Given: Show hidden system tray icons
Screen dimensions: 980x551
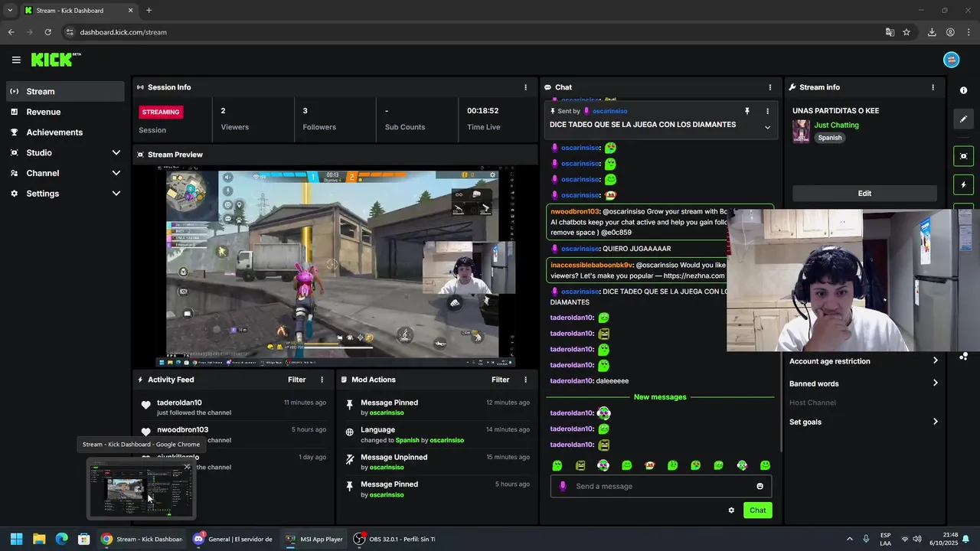Looking at the screenshot, I should pyautogui.click(x=849, y=539).
